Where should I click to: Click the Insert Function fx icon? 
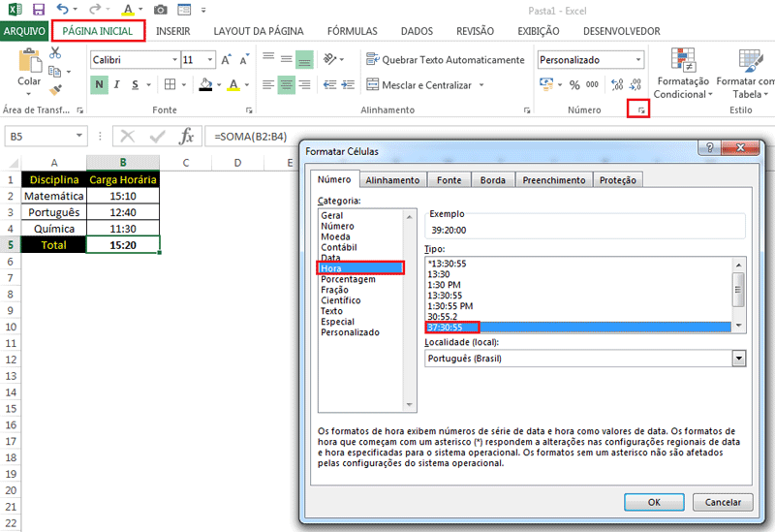click(187, 137)
